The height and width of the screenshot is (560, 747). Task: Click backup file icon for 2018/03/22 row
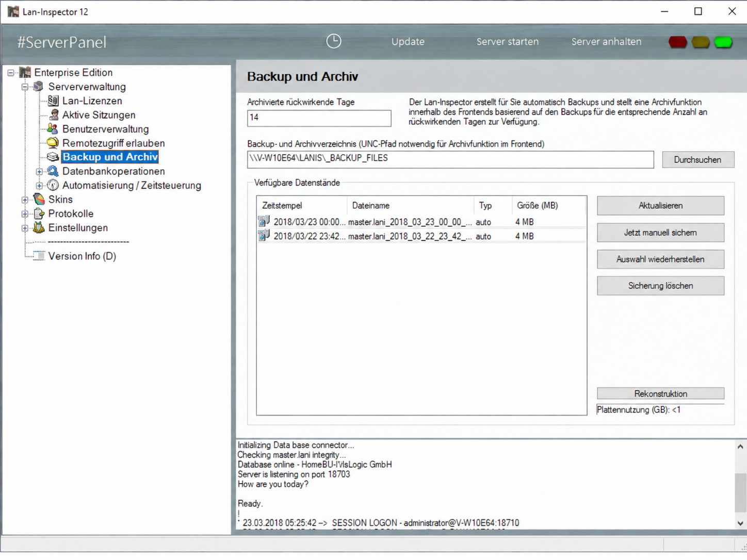[264, 236]
